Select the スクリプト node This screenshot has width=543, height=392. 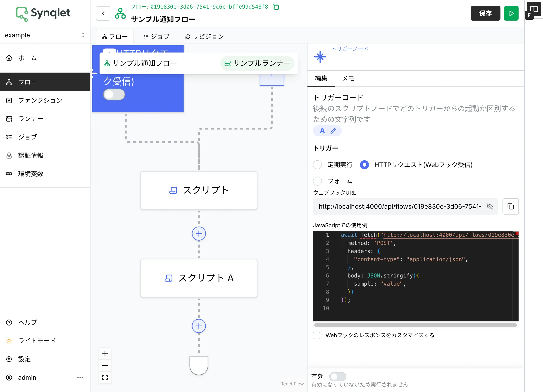[199, 190]
